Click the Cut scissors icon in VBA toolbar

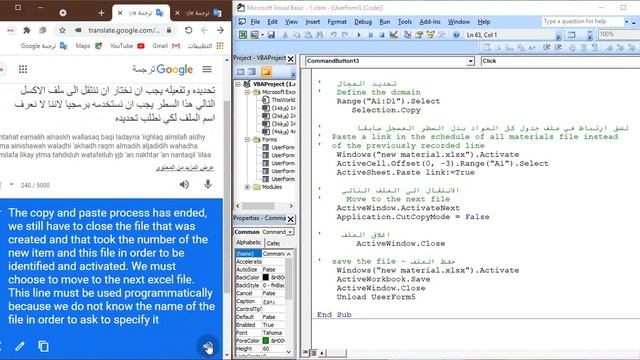pos(285,35)
